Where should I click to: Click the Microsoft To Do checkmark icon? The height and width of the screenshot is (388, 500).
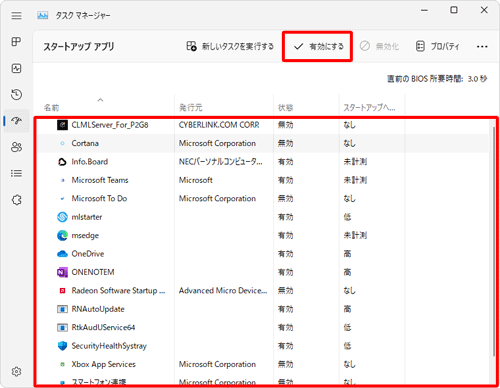click(62, 199)
